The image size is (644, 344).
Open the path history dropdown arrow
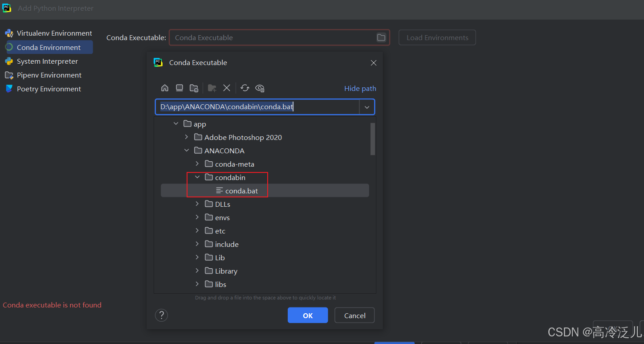tap(367, 107)
